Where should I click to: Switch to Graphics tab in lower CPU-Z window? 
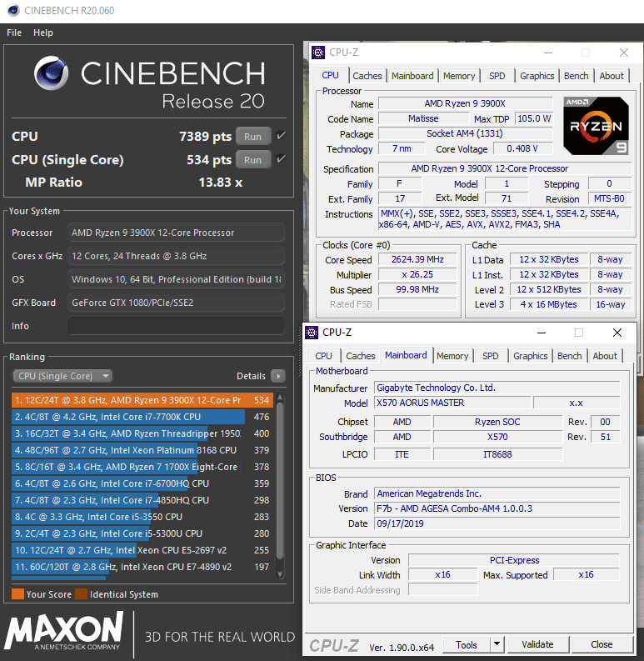[530, 356]
